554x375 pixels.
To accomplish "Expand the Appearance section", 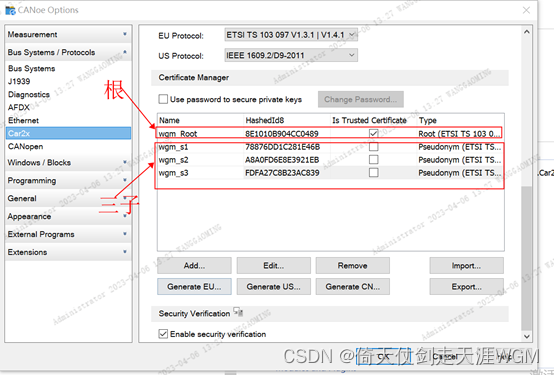I will click(x=68, y=216).
